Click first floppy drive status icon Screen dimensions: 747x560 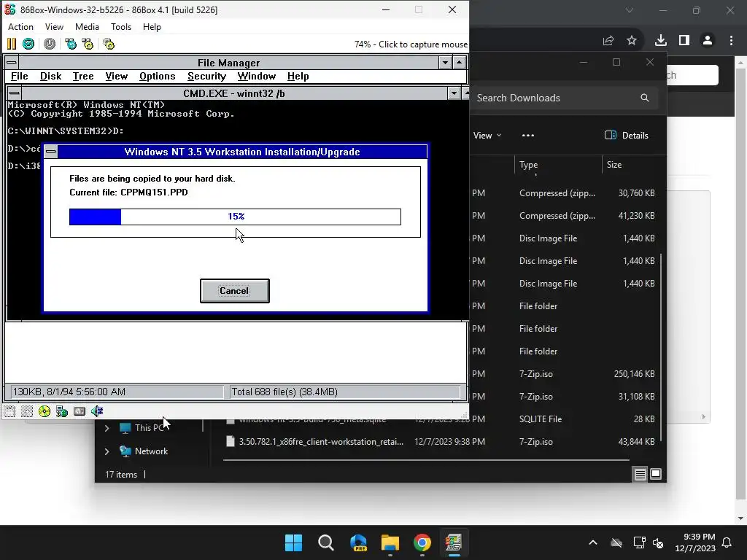pyautogui.click(x=9, y=411)
